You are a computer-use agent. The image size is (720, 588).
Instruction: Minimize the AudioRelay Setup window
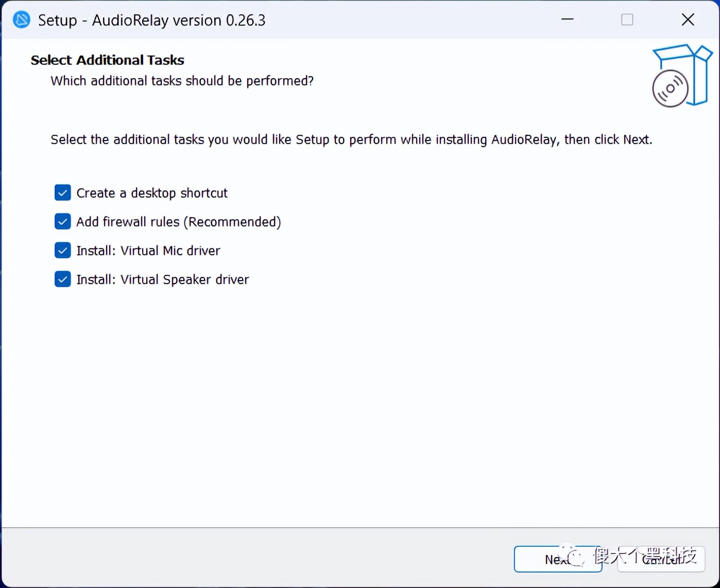point(568,20)
